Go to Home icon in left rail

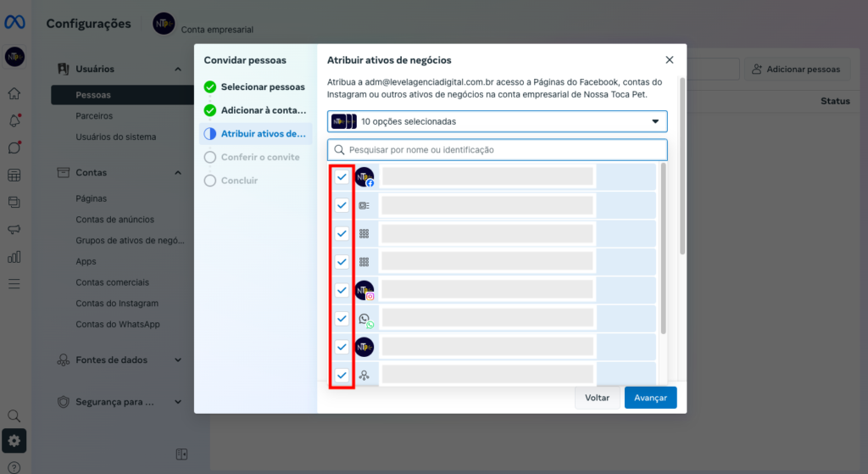click(x=14, y=93)
